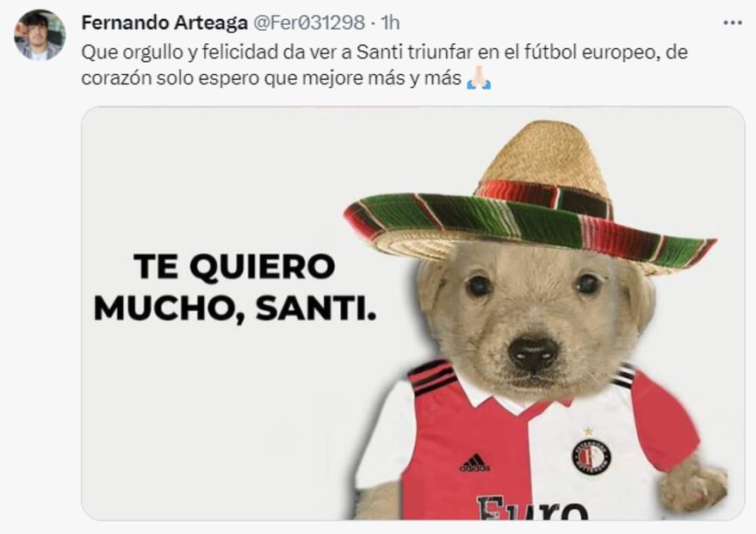Image resolution: width=756 pixels, height=534 pixels.
Task: Click the second line 'corazón solo espero' text
Action: (x=271, y=78)
